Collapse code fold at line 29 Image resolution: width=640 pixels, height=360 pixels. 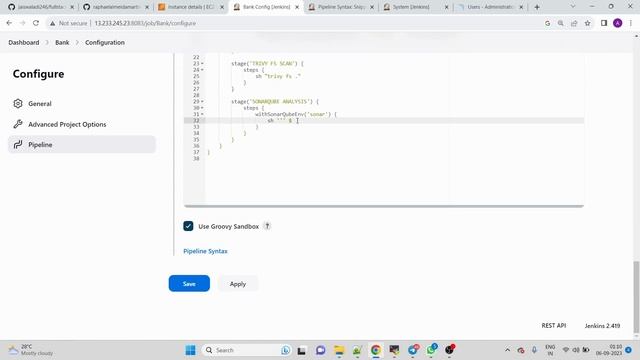tap(202, 102)
